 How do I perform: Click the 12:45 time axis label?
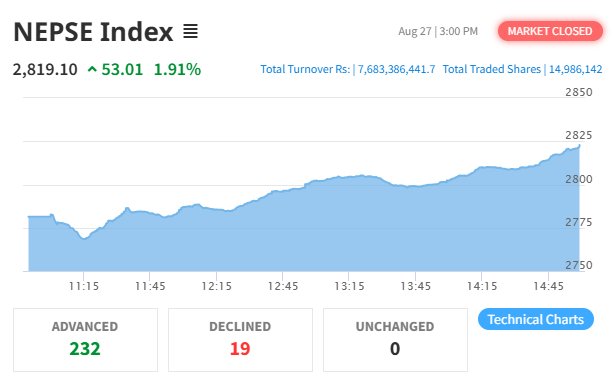(283, 286)
